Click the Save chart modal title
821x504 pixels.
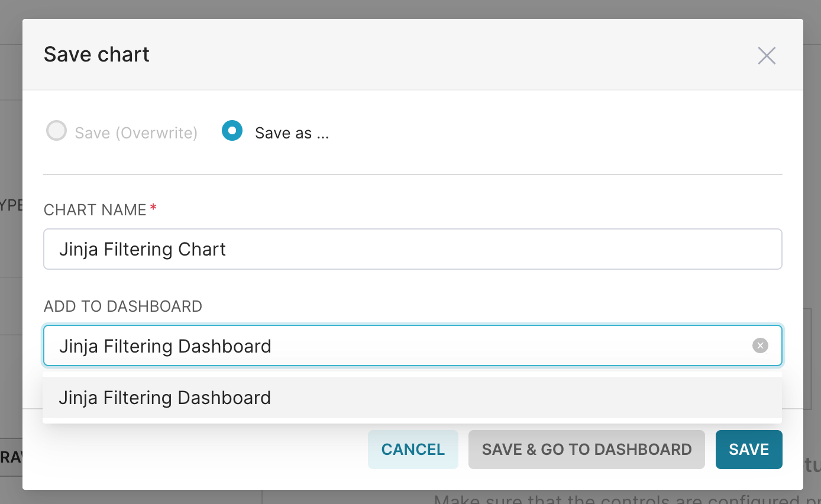96,54
